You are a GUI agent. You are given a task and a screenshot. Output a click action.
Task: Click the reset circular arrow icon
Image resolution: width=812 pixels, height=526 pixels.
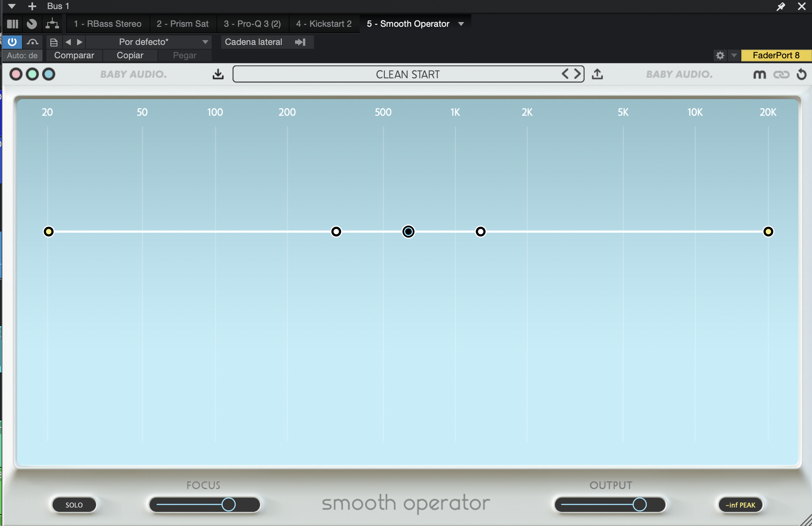[801, 74]
